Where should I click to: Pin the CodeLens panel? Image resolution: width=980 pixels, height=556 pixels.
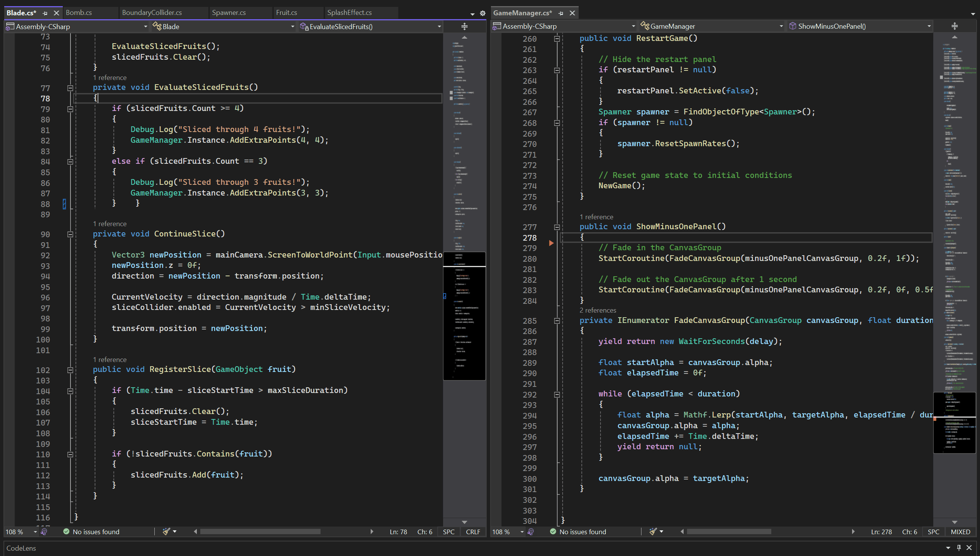pos(959,548)
